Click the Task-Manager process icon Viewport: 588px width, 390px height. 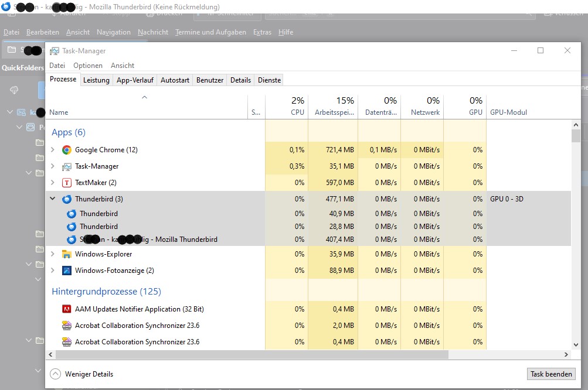pyautogui.click(x=67, y=166)
